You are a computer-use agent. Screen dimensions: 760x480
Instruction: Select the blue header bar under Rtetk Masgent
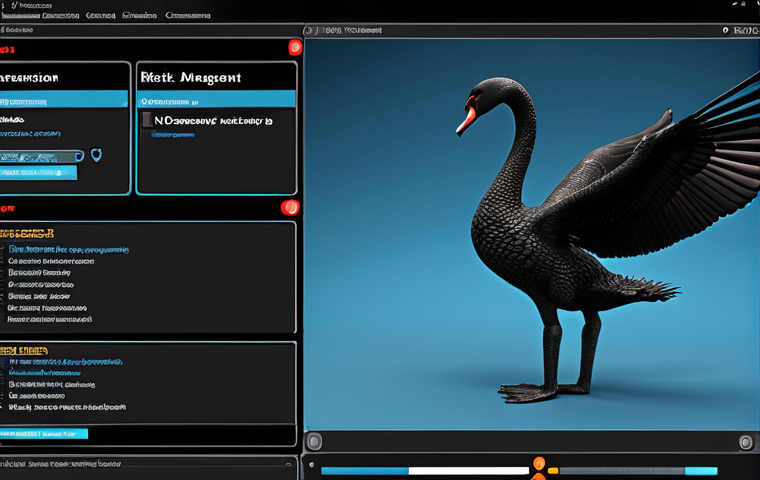216,99
